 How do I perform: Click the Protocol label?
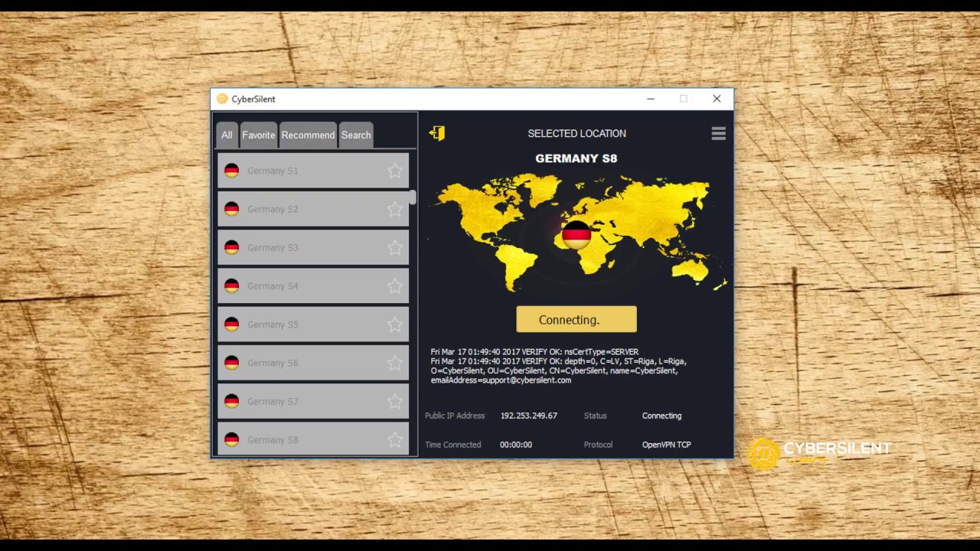[598, 445]
